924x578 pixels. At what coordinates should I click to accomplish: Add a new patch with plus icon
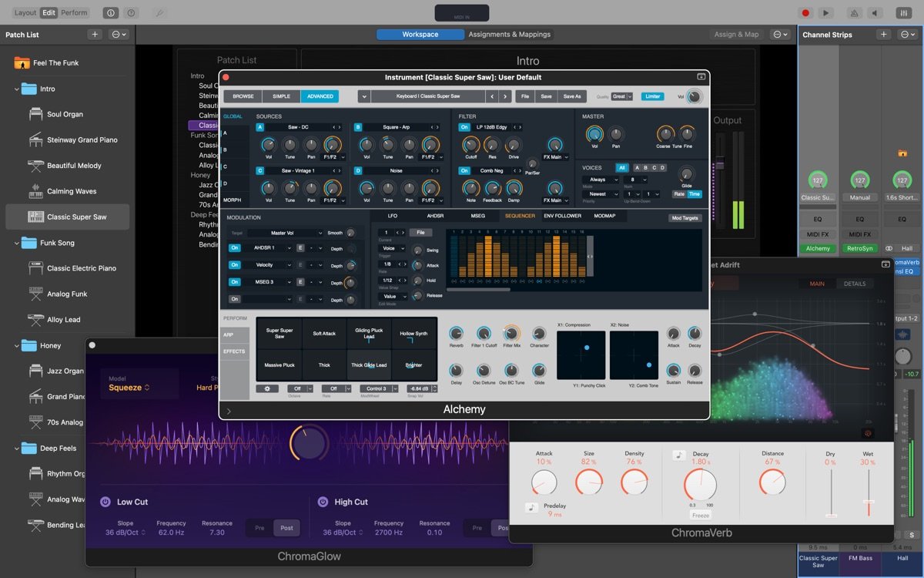click(95, 35)
